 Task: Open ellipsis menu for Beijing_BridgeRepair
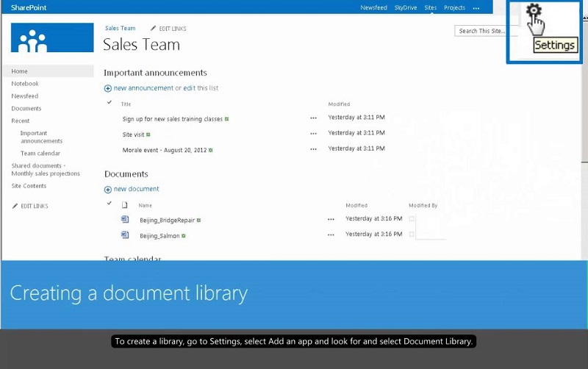tap(331, 219)
